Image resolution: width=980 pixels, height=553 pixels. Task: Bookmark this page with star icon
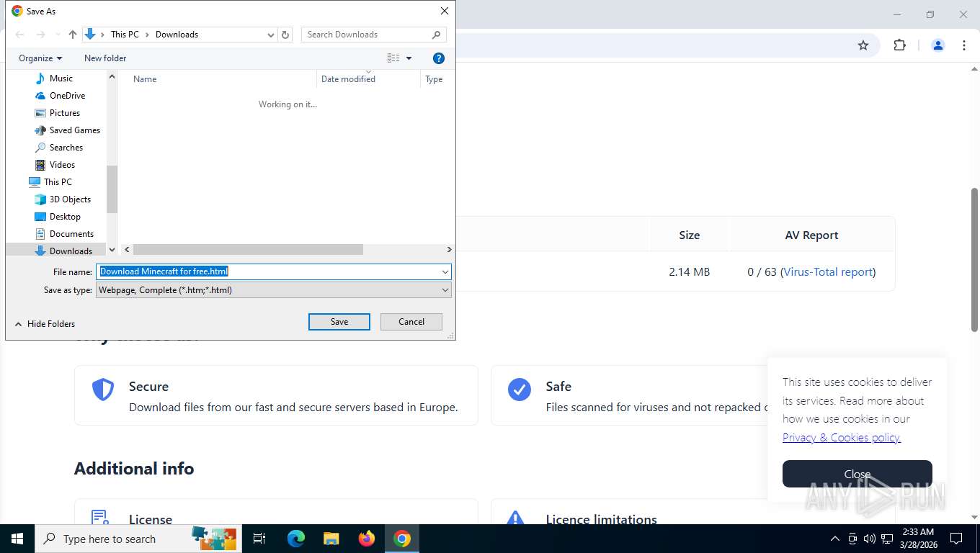(863, 45)
